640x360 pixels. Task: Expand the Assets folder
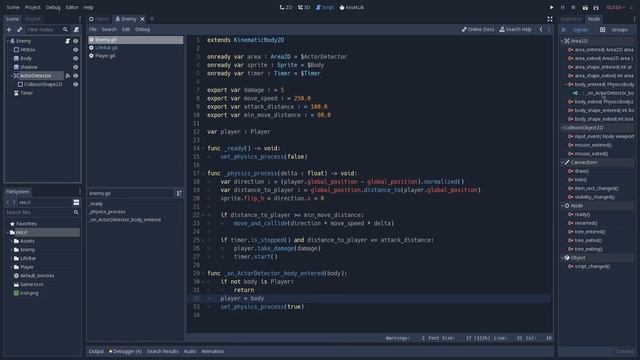[x=11, y=241]
